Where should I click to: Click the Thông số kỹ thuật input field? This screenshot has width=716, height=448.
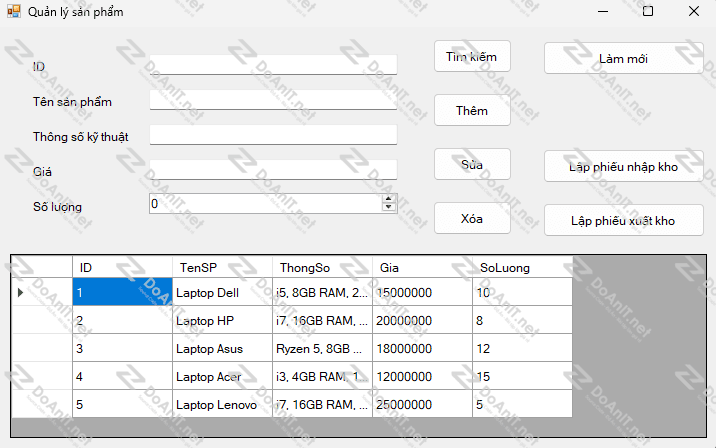click(x=273, y=135)
